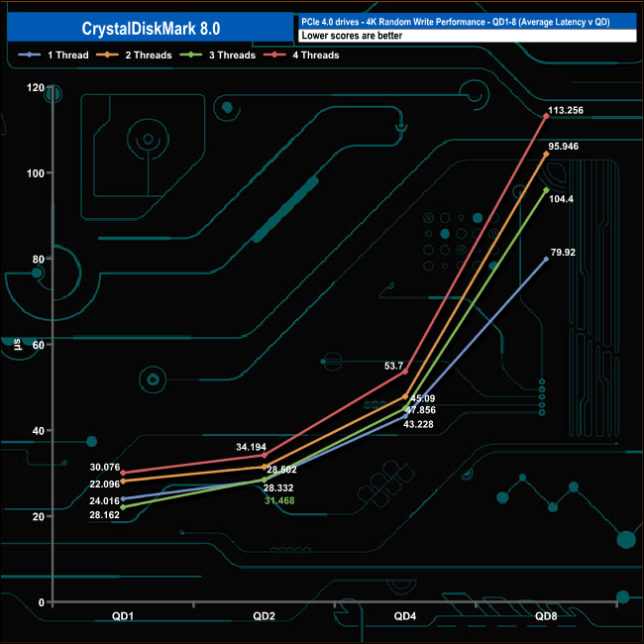Click the green 3 Threads point at QD1
644x644 pixels.
pos(123,507)
